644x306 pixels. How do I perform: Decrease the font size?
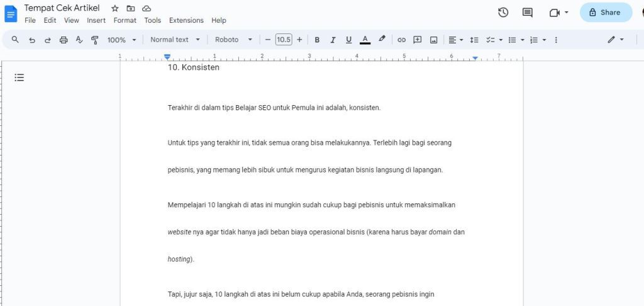tap(268, 40)
